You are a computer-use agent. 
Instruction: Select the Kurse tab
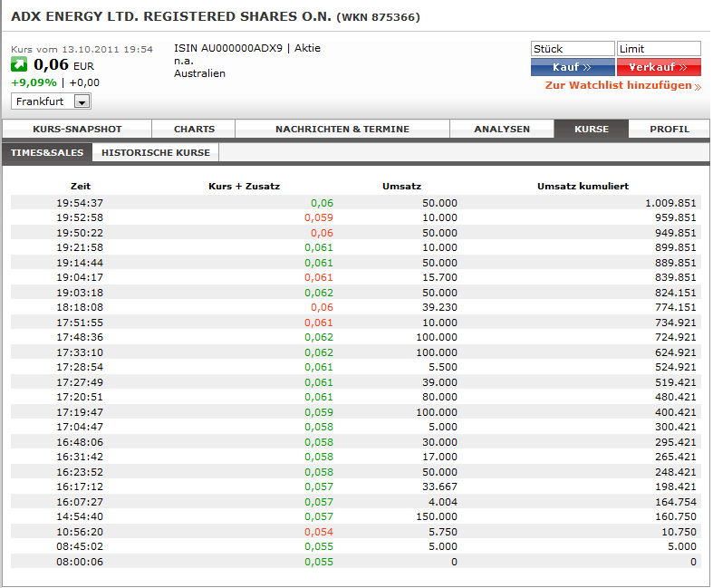591,130
